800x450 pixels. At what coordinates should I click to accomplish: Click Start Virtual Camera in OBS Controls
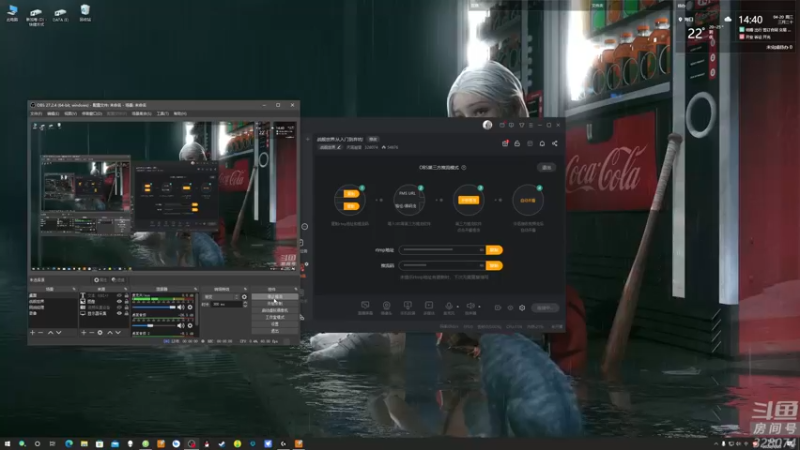[x=275, y=310]
